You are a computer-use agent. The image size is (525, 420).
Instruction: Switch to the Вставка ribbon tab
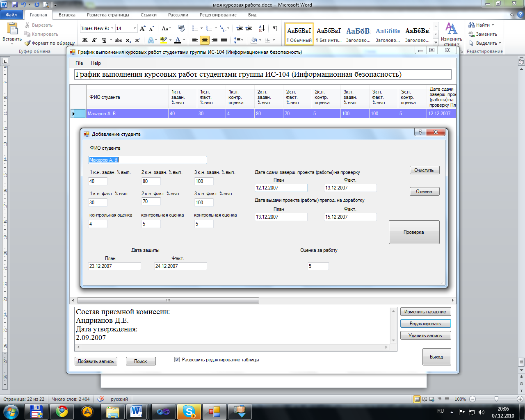click(67, 15)
